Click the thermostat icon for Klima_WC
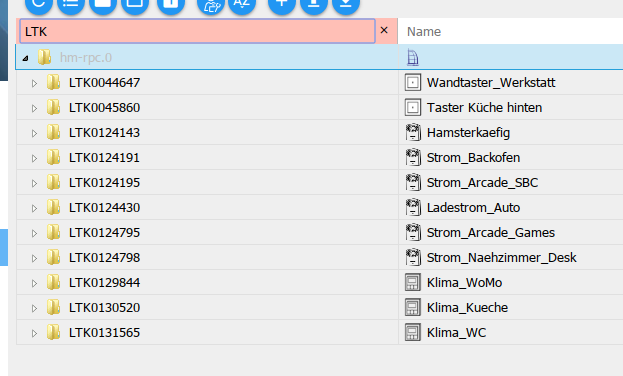Screen dimensions: 623x376 [x=413, y=333]
